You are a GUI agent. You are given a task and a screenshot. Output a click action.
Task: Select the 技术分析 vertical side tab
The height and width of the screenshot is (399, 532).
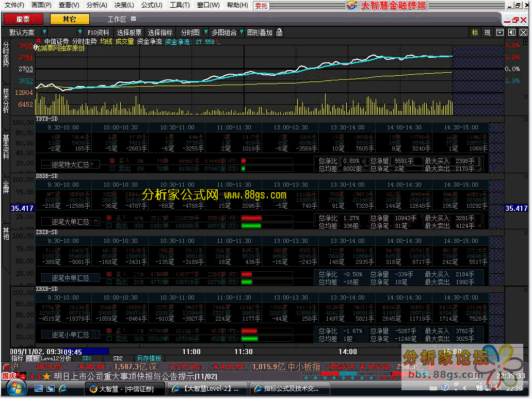(x=6, y=101)
